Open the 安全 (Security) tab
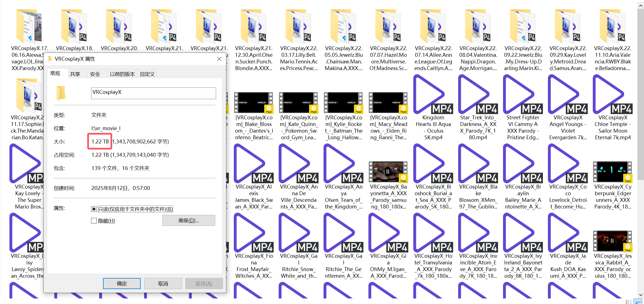The width and height of the screenshot is (644, 304). click(x=95, y=74)
